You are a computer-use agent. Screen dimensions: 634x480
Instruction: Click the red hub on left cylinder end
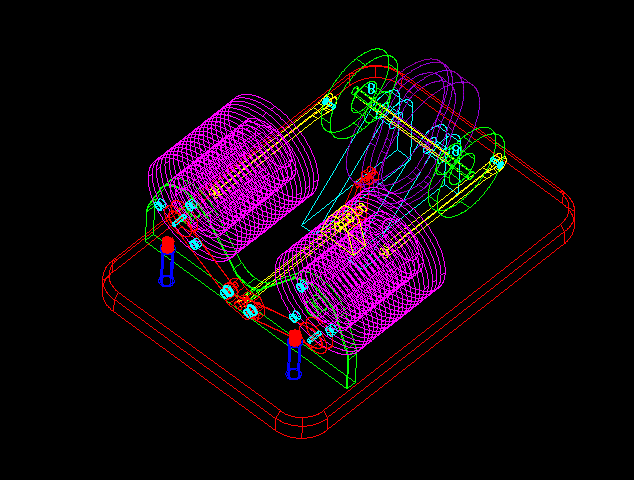[180, 212]
